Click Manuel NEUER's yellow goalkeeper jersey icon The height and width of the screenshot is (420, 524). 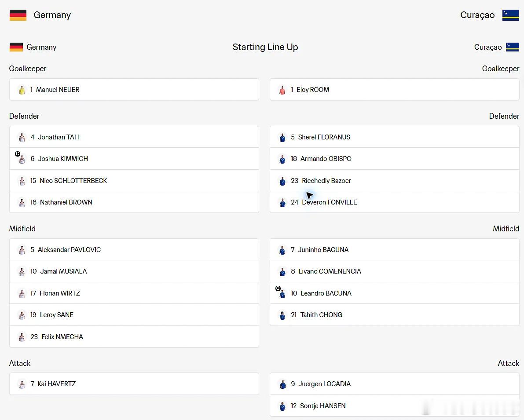click(x=22, y=90)
